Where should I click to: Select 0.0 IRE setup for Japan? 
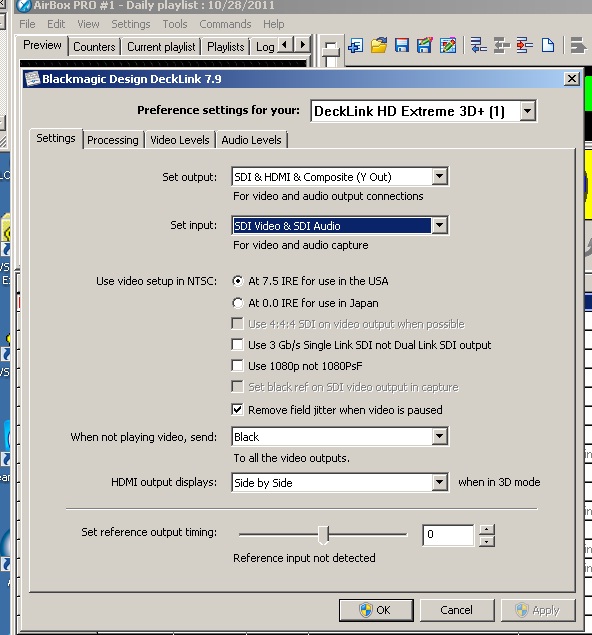click(238, 303)
